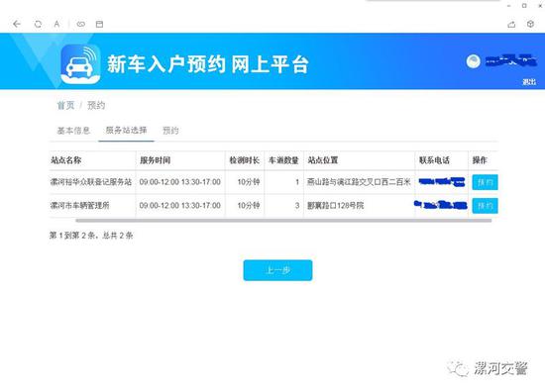Click the record count summary text
Viewport: 545px width, 392px height.
click(91, 236)
